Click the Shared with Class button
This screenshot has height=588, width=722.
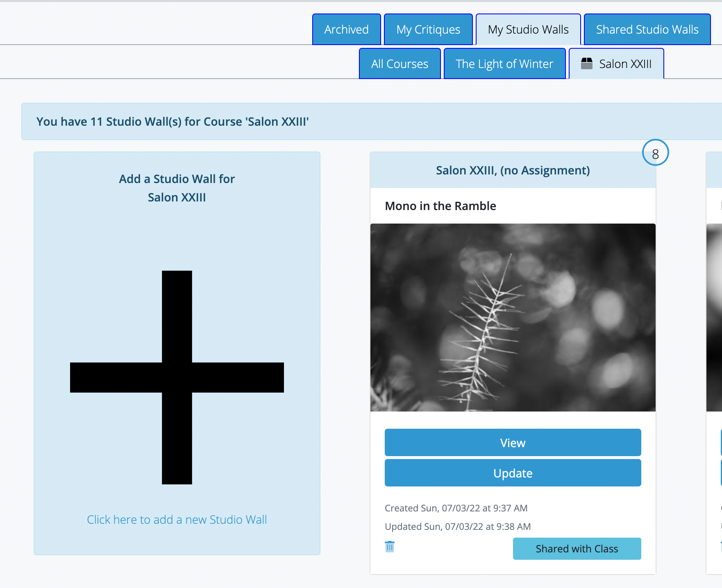click(x=577, y=549)
